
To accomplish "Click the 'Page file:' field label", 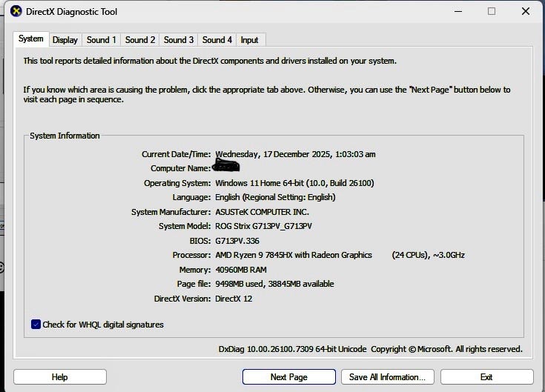I will tap(194, 284).
